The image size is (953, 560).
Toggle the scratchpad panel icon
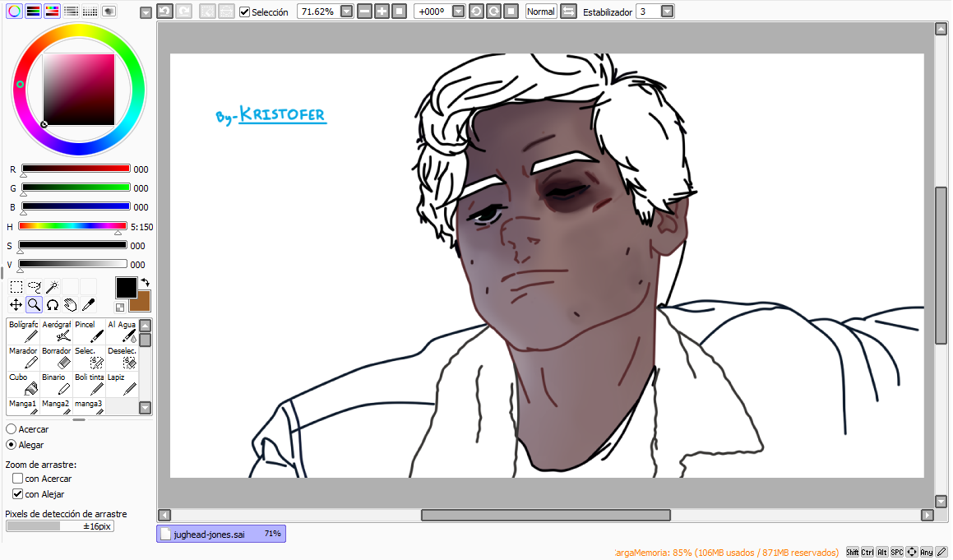109,11
